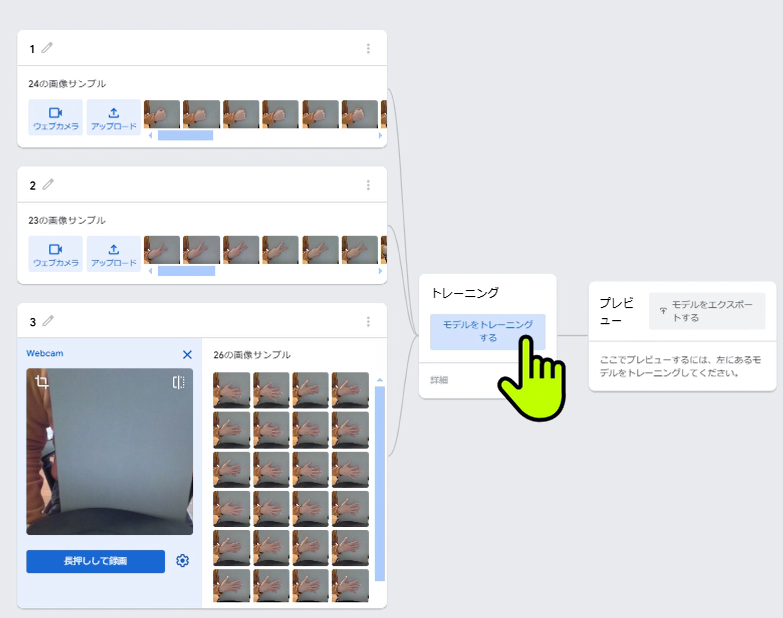Click the 24の画像サンプル label
The height and width of the screenshot is (618, 783).
click(x=67, y=84)
